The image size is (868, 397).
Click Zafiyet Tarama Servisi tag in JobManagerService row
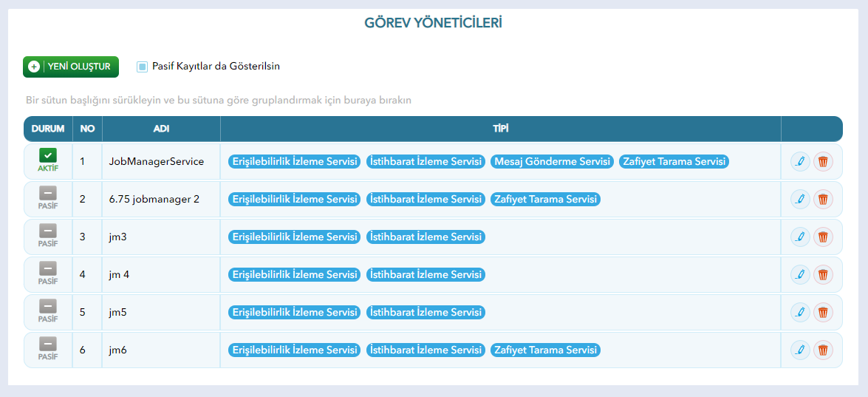[674, 162]
